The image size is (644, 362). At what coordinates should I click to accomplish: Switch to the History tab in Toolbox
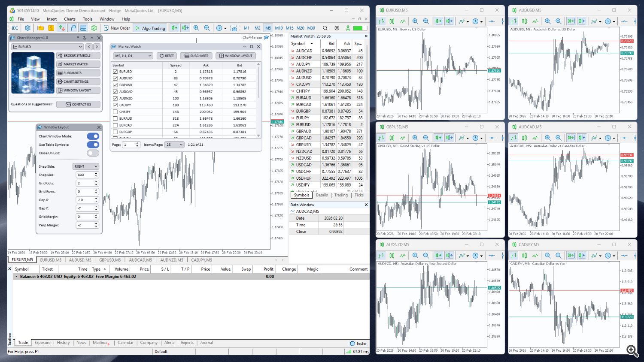pos(63,343)
